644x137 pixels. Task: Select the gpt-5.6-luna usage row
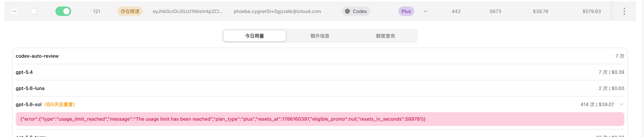[320, 88]
